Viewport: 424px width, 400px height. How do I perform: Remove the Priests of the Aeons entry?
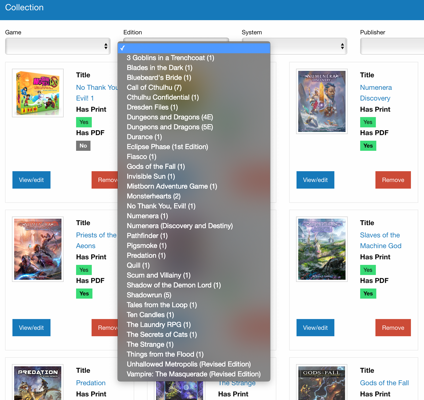point(105,328)
